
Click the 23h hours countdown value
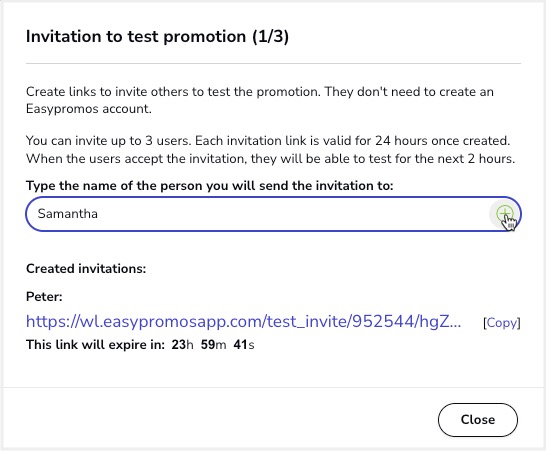(x=182, y=345)
